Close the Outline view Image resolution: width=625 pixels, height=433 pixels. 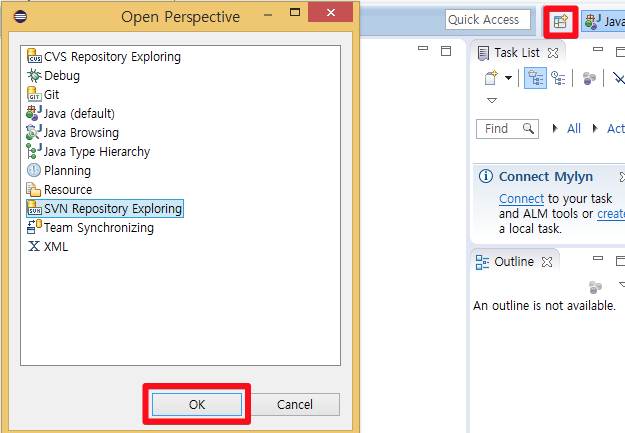click(x=547, y=262)
